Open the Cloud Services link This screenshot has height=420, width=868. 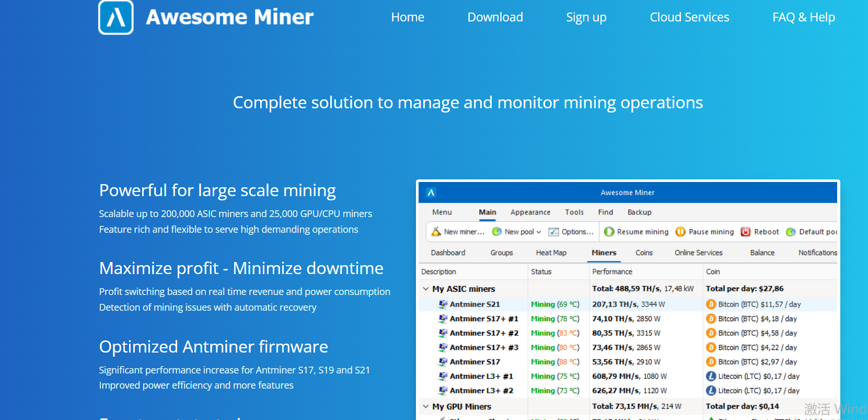(689, 17)
